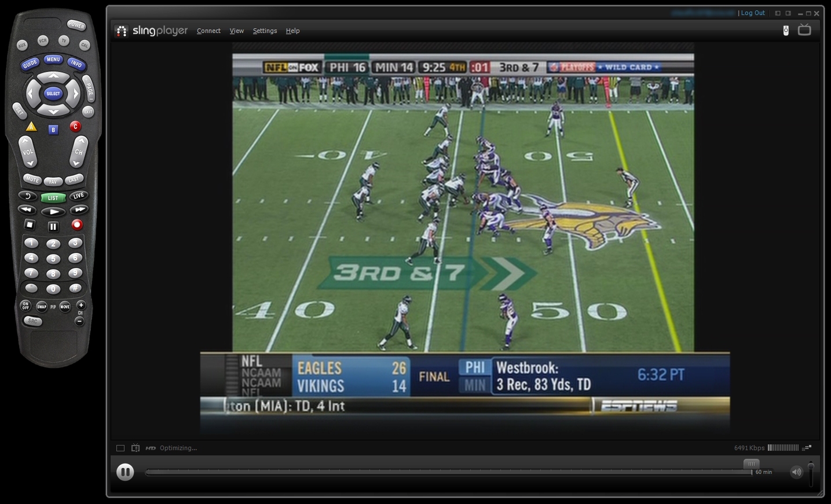Click number 0 on the remote keypad
The width and height of the screenshot is (831, 504).
point(53,289)
